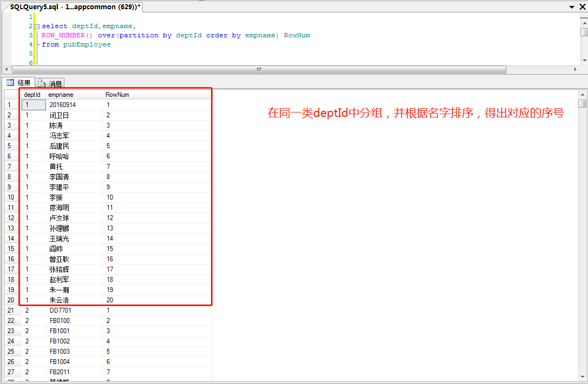
Task: Click up arrow of results vertical scrollbar
Action: coord(583,94)
